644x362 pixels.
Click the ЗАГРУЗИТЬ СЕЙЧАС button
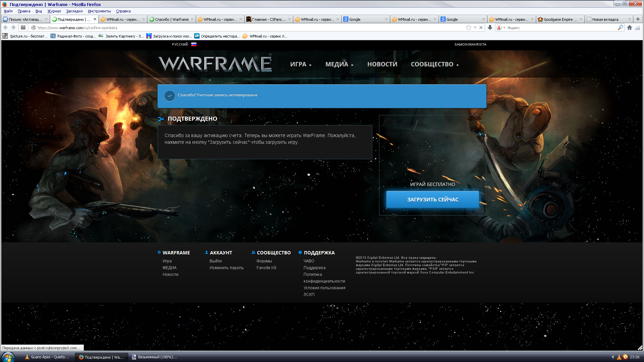432,199
